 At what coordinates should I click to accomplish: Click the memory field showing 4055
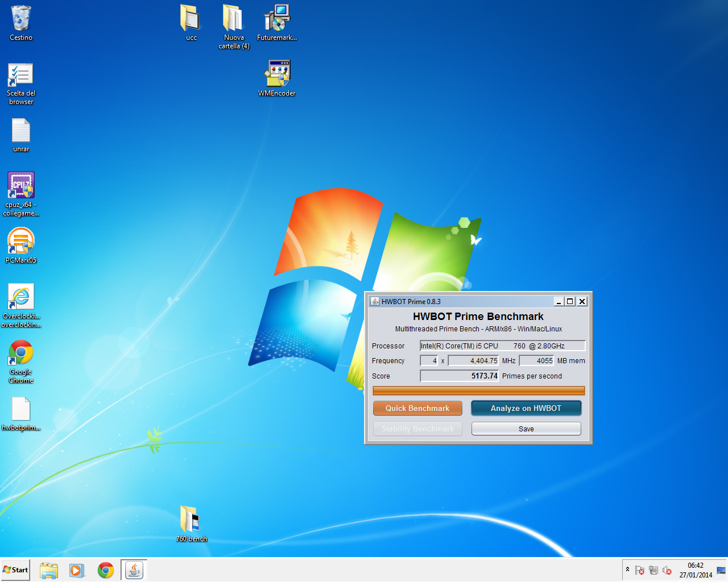point(536,361)
